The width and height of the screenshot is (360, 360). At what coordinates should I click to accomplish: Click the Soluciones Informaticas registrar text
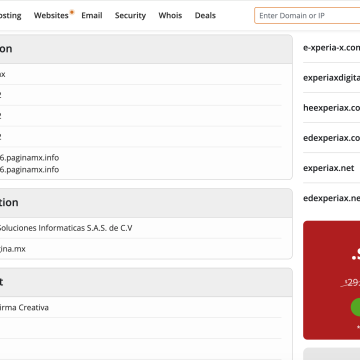[x=66, y=228]
